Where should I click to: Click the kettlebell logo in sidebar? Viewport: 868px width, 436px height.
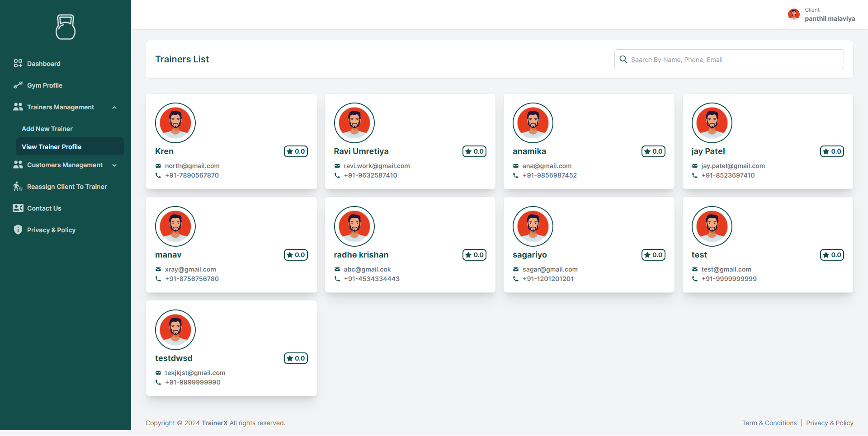point(66,27)
